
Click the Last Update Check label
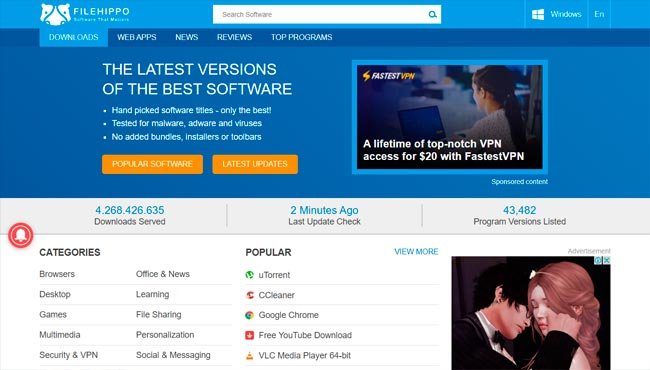coord(324,222)
